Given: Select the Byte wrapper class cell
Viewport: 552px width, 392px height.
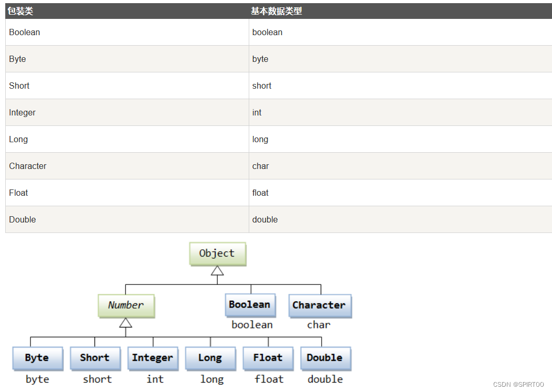Looking at the screenshot, I should [127, 59].
